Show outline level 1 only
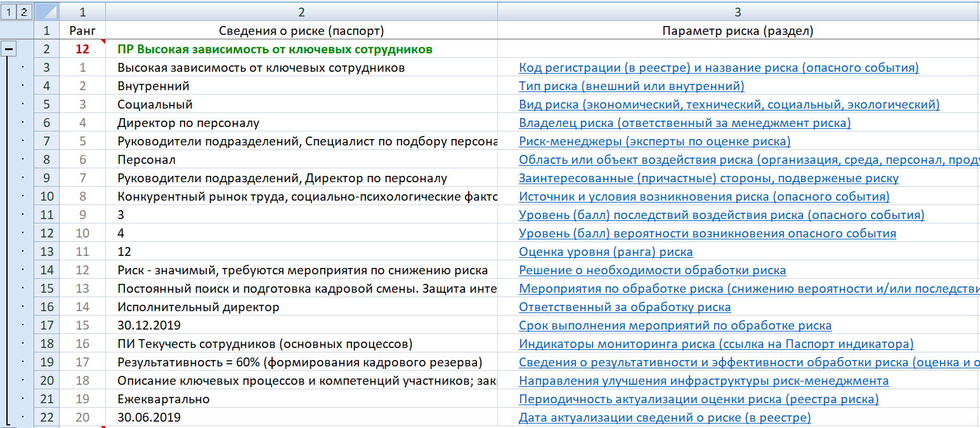The image size is (980, 428). click(x=8, y=11)
